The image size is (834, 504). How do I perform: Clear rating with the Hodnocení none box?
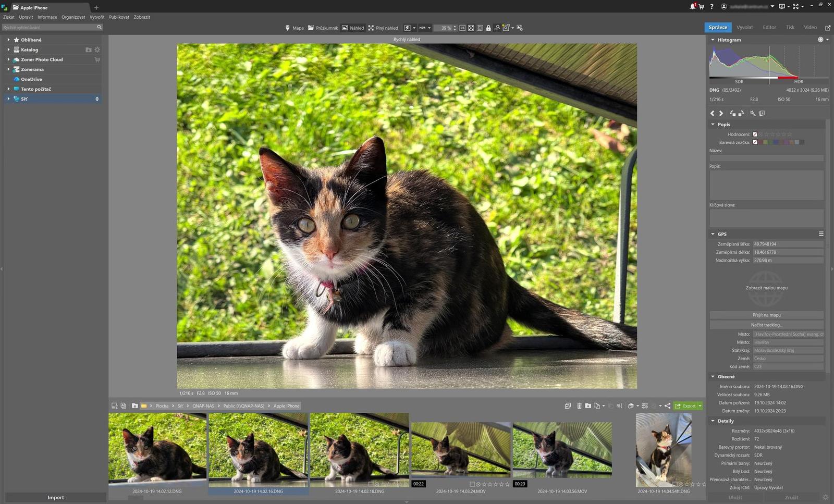pos(755,134)
